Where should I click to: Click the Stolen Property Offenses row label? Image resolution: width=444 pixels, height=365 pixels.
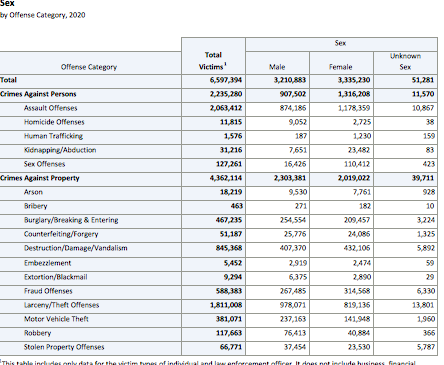point(64,347)
